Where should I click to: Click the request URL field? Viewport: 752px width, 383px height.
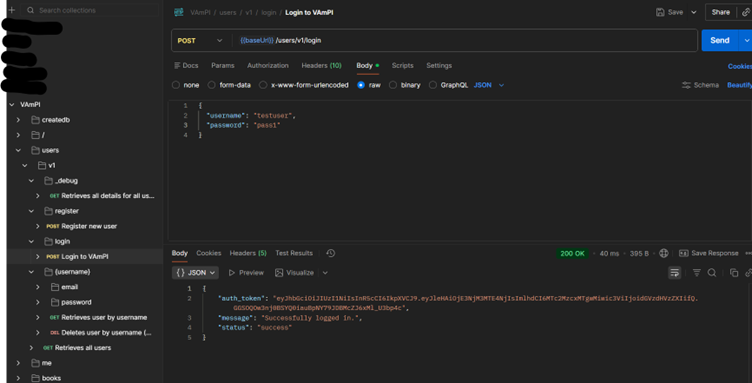(463, 41)
